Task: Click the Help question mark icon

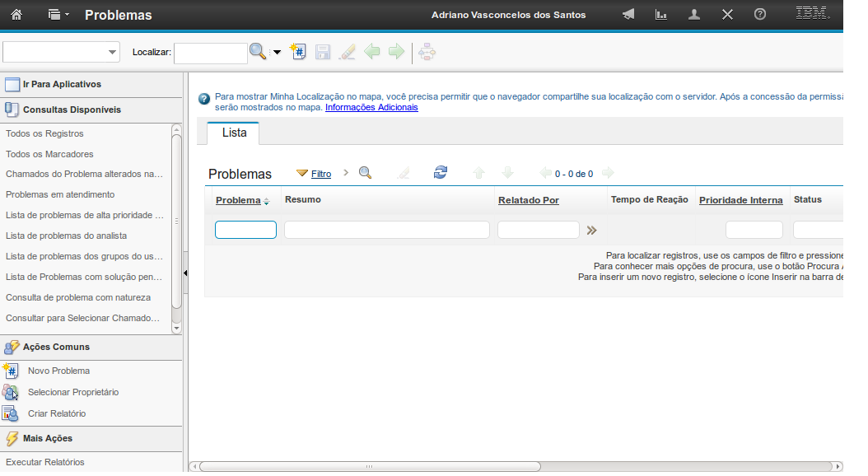Action: [x=760, y=15]
